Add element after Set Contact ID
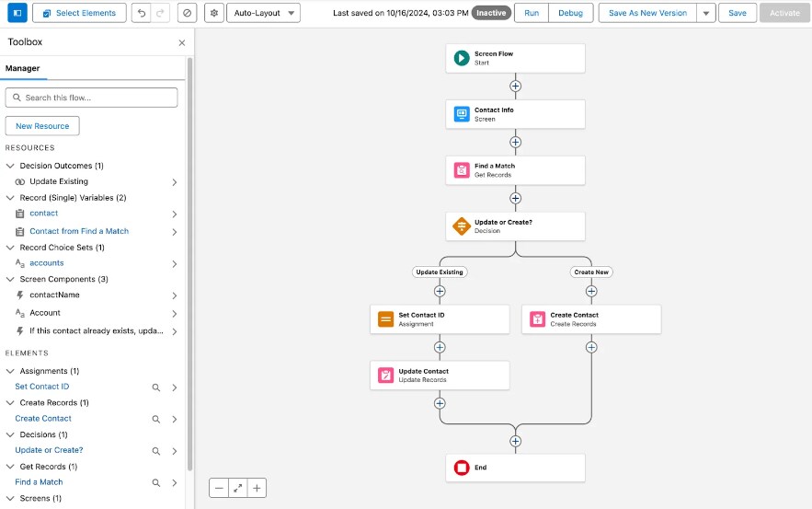 [x=440, y=347]
